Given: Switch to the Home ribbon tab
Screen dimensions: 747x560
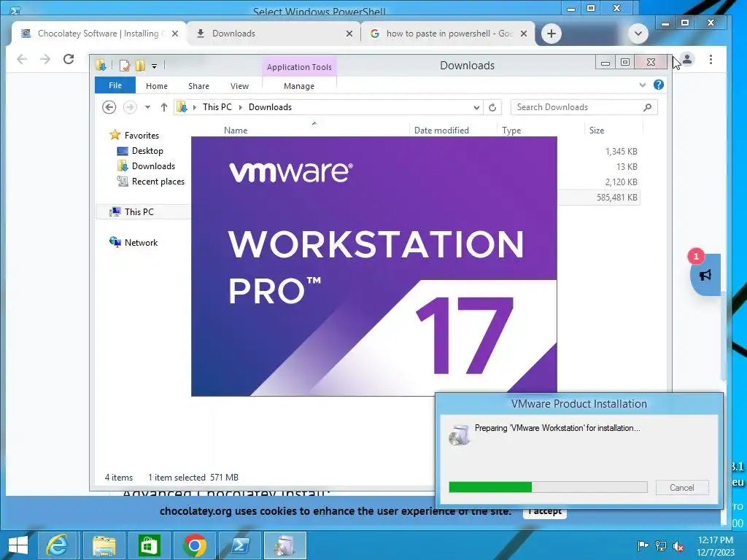Looking at the screenshot, I should pos(157,86).
